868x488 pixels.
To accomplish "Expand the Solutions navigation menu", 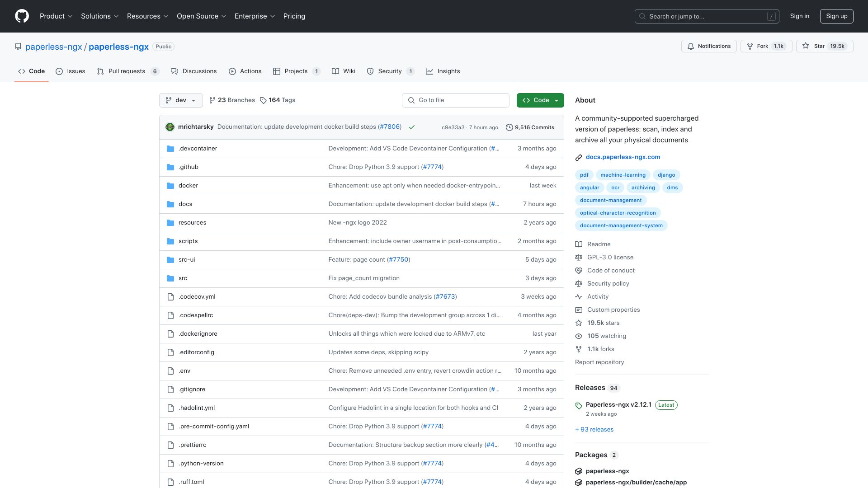I will pyautogui.click(x=100, y=16).
